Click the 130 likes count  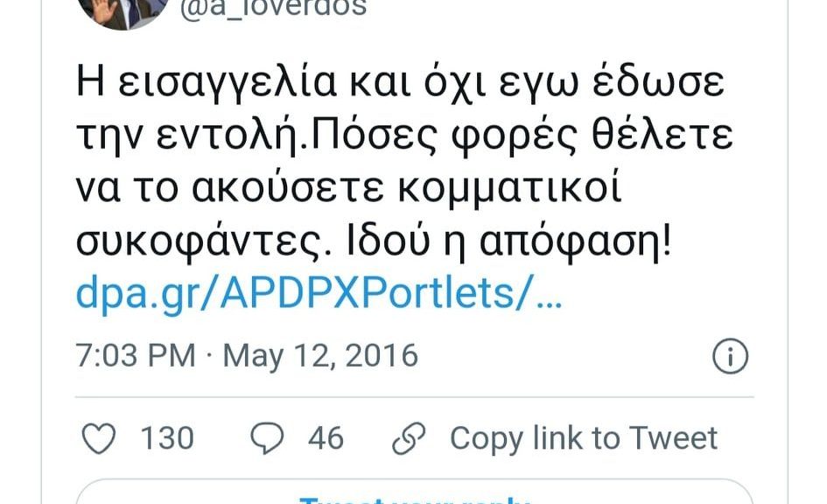point(167,438)
